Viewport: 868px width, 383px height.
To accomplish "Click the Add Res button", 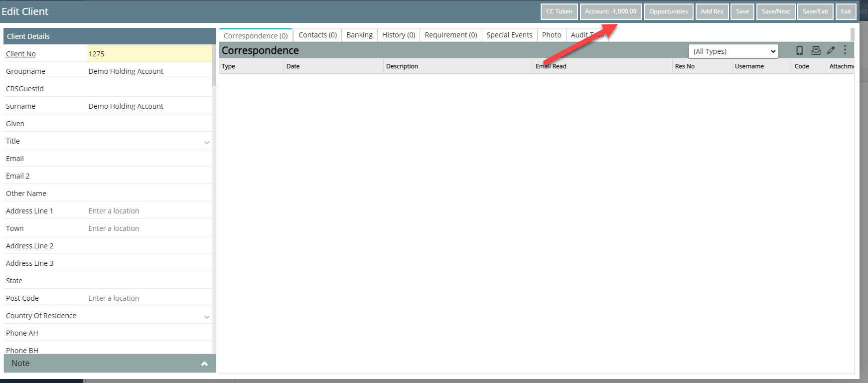I will [712, 11].
